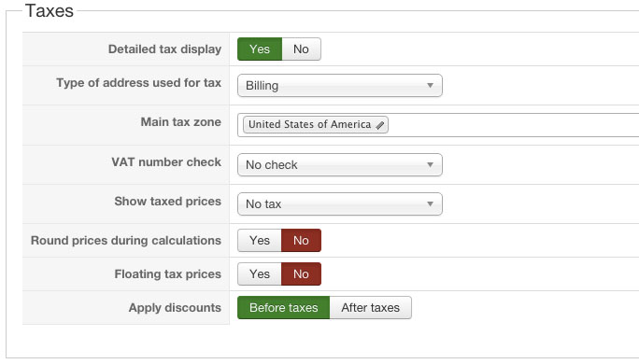Click the Billing dropdown arrow

pyautogui.click(x=430, y=86)
